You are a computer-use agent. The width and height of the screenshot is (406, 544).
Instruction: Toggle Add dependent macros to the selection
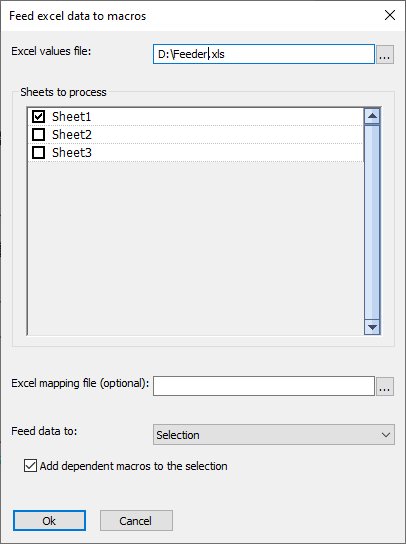tap(31, 466)
